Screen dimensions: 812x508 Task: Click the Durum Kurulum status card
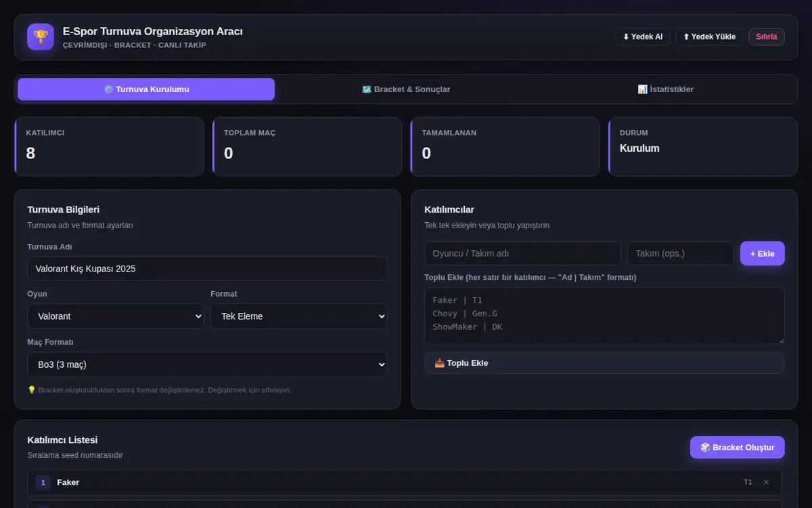pos(702,147)
